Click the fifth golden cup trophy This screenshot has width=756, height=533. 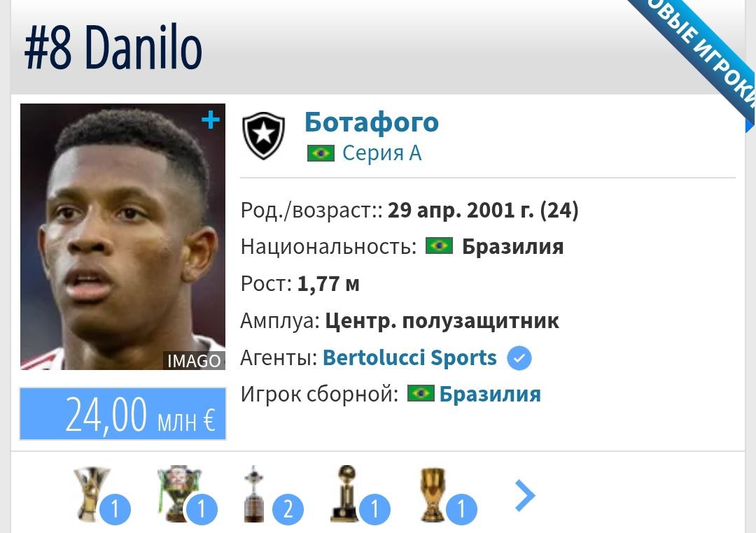pyautogui.click(x=432, y=495)
